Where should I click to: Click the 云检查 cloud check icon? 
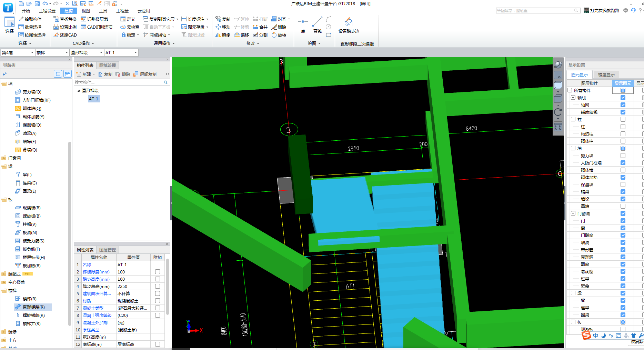[130, 27]
